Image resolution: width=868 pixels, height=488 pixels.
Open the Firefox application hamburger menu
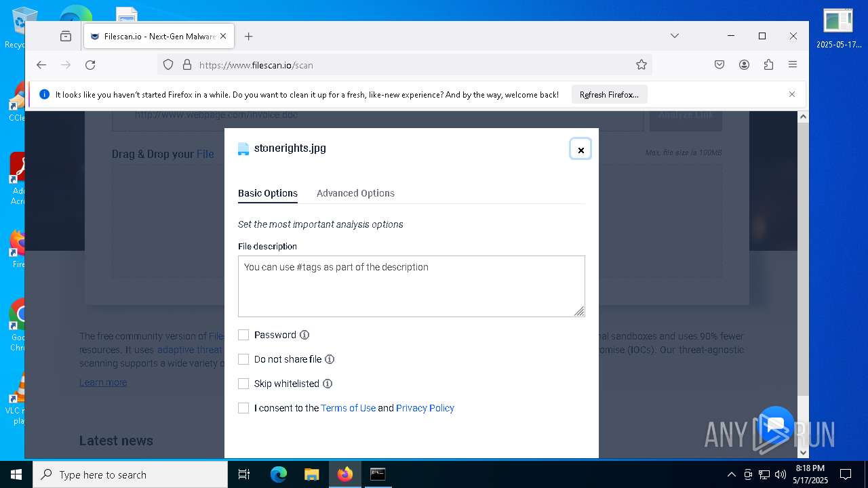coord(793,65)
